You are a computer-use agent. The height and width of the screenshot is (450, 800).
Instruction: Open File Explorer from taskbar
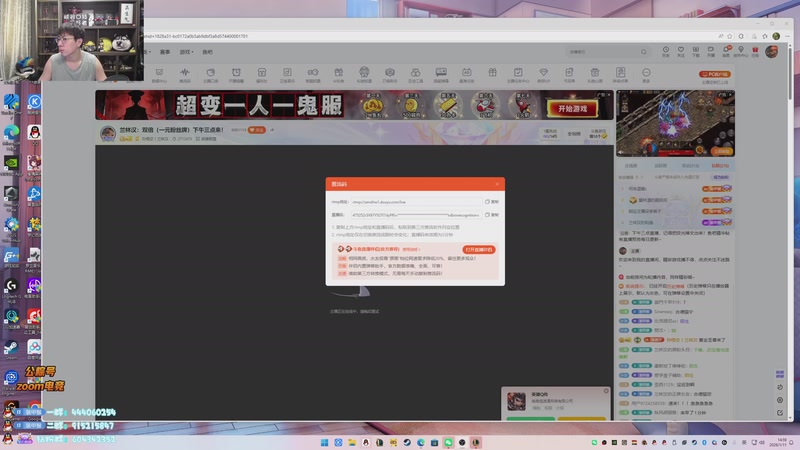[x=352, y=442]
